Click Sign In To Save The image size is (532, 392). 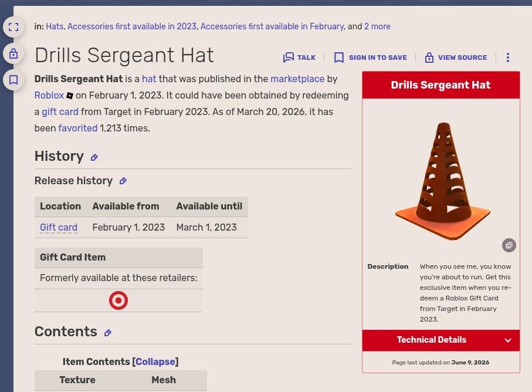371,58
